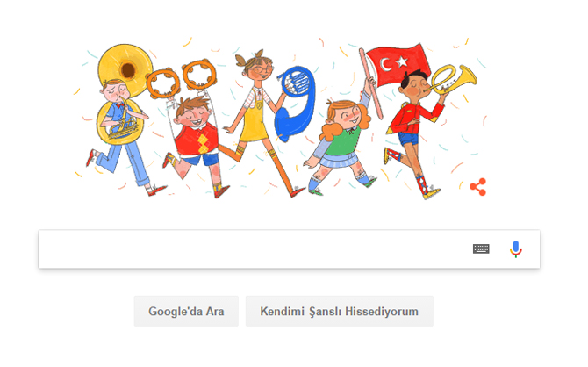Viewport: 588px width, 367px height.
Task: Click the red share icon on doodle
Action: click(477, 187)
